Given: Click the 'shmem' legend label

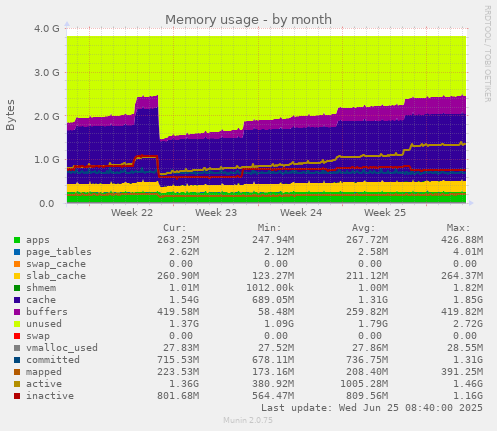Looking at the screenshot, I should [41, 288].
